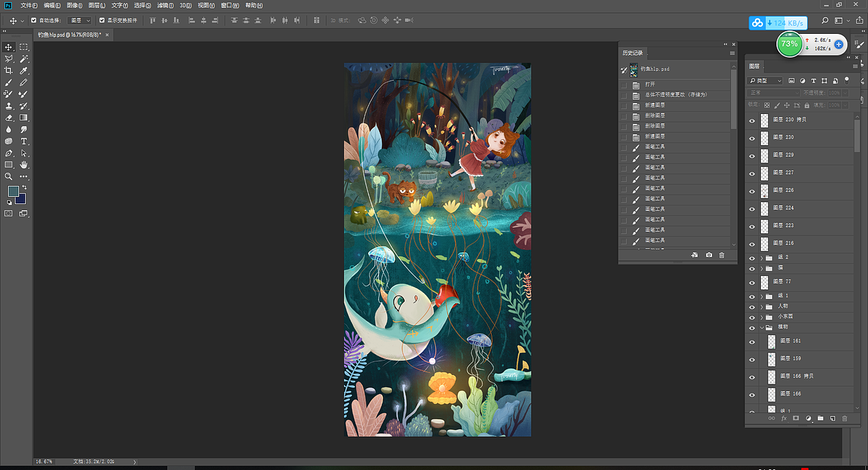Select the Gradient tool
The height and width of the screenshot is (470, 868).
24,117
